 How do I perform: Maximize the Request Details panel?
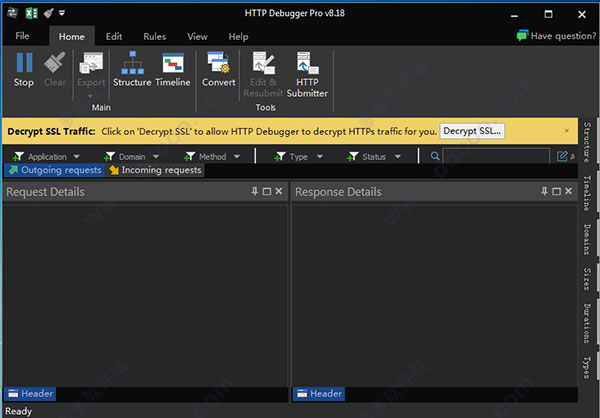267,191
